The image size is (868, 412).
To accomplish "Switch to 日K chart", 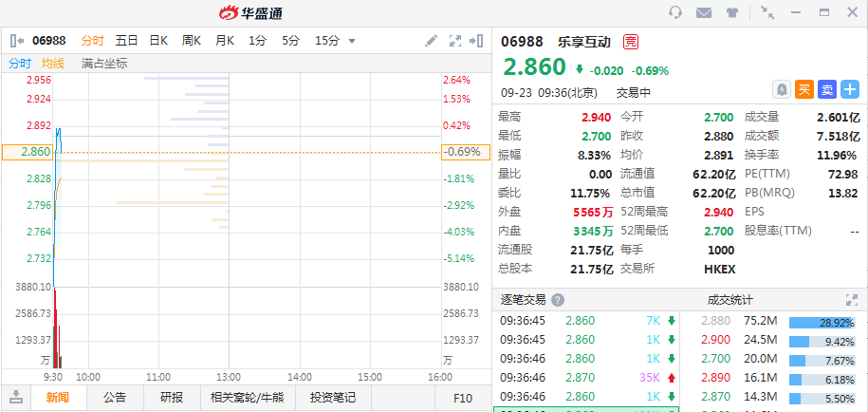I will pyautogui.click(x=158, y=41).
